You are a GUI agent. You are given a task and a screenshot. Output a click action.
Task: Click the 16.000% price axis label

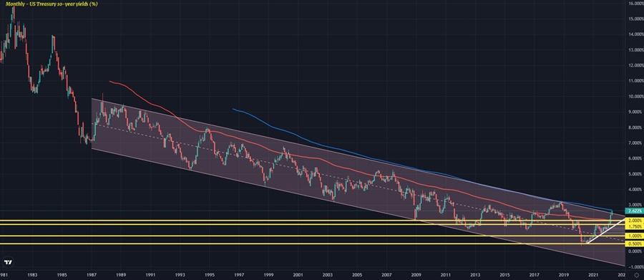click(x=635, y=4)
